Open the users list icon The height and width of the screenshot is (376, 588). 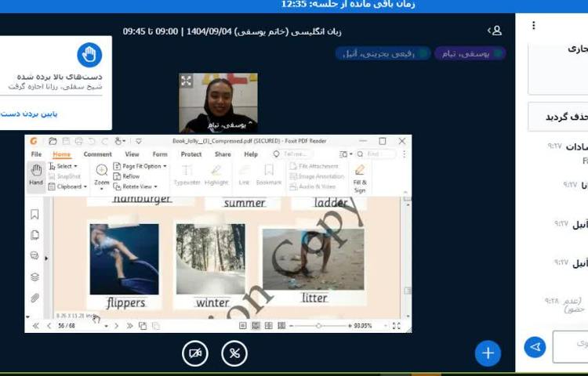495,31
